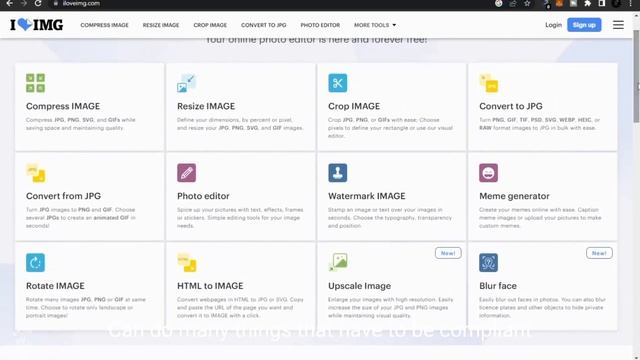Open the browser extensions puzzle icon
640x360 pixels.
(x=587, y=3)
